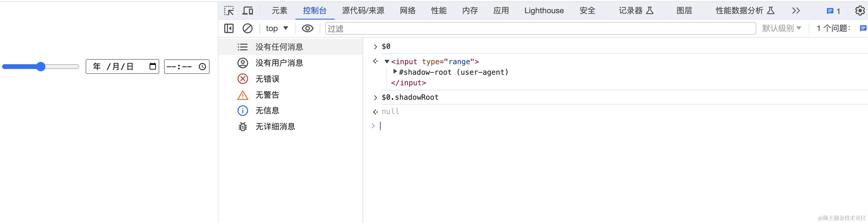Open the 应用 tab
This screenshot has height=223, width=868.
point(501,11)
